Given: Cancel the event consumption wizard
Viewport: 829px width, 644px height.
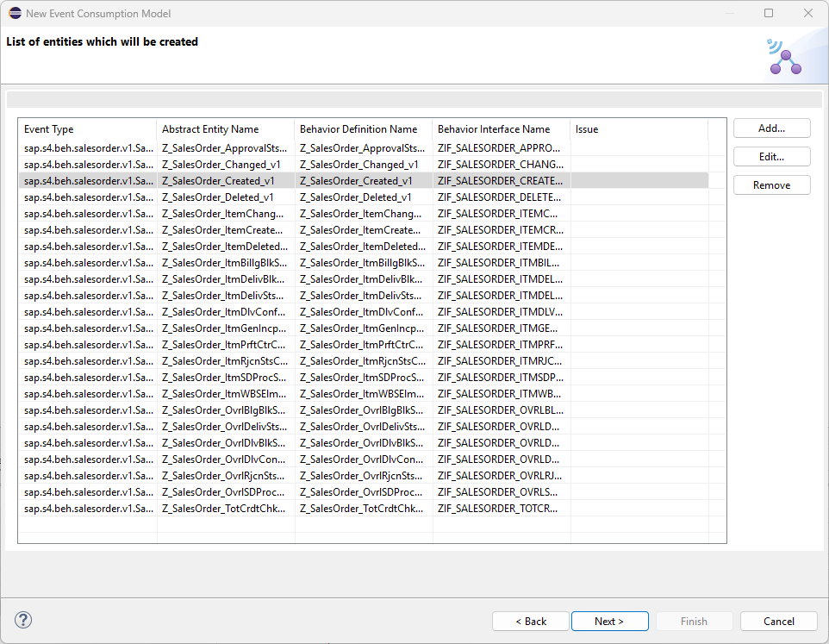Looking at the screenshot, I should coord(778,621).
